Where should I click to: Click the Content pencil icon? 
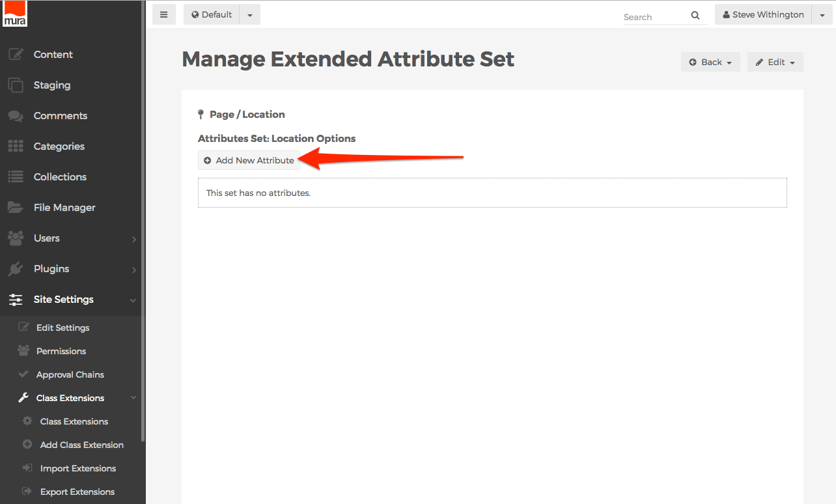point(16,55)
